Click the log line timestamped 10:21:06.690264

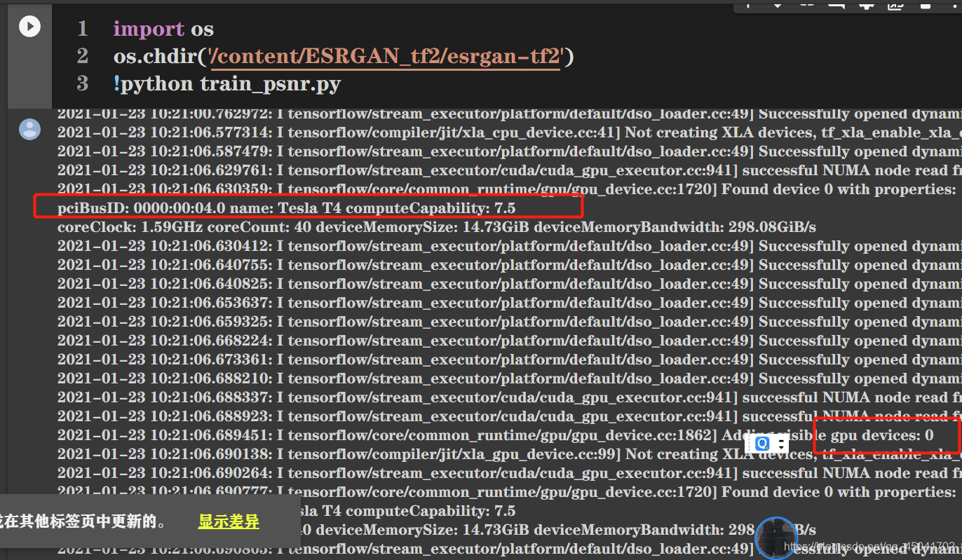click(510, 473)
